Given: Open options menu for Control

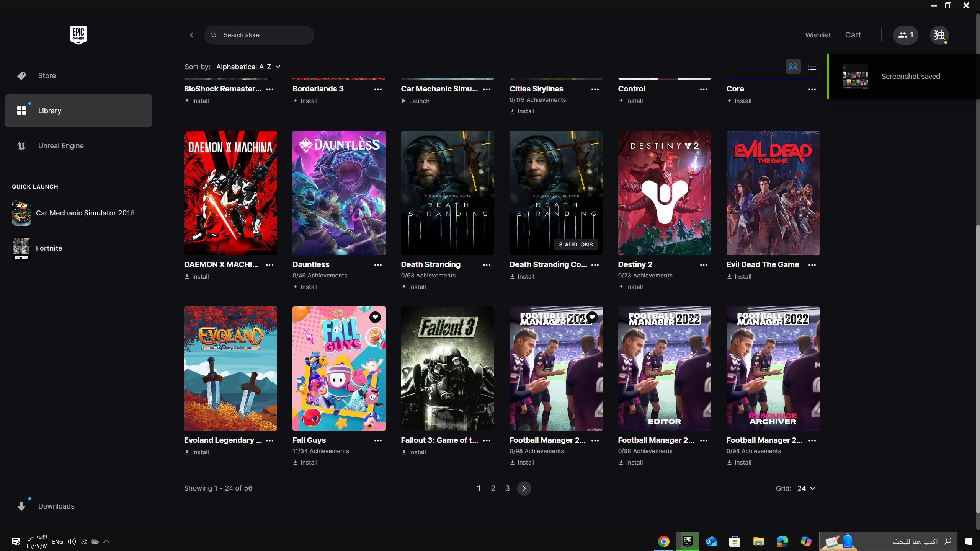Looking at the screenshot, I should pyautogui.click(x=704, y=89).
